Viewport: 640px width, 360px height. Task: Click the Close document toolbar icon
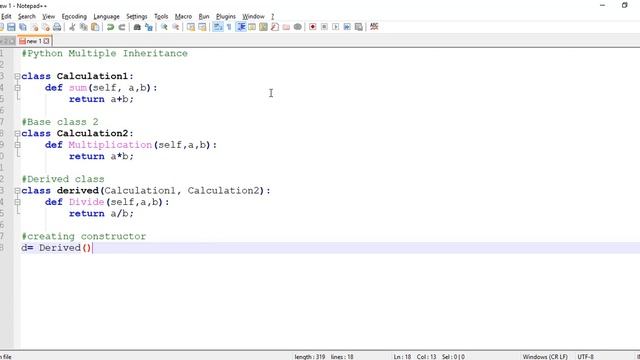35,27
